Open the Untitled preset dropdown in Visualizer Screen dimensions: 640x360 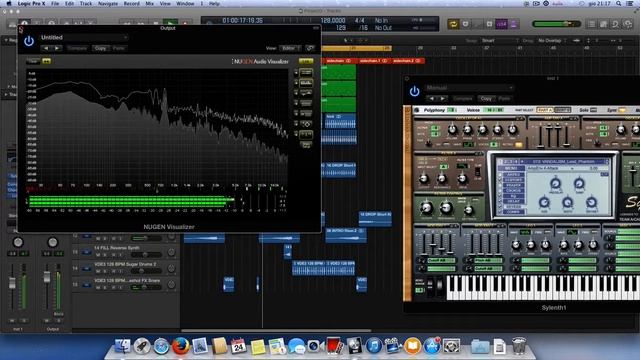click(84, 38)
